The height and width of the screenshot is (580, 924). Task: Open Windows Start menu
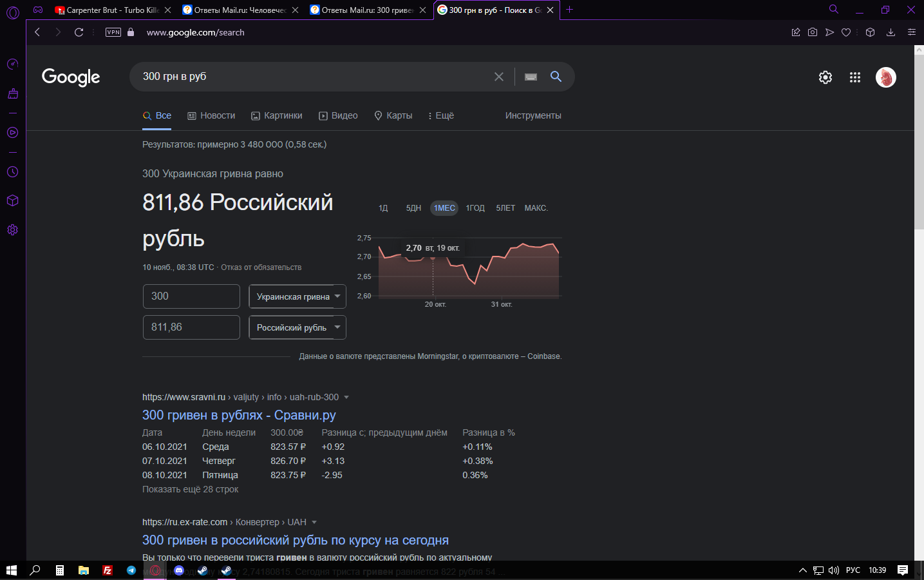pos(12,570)
